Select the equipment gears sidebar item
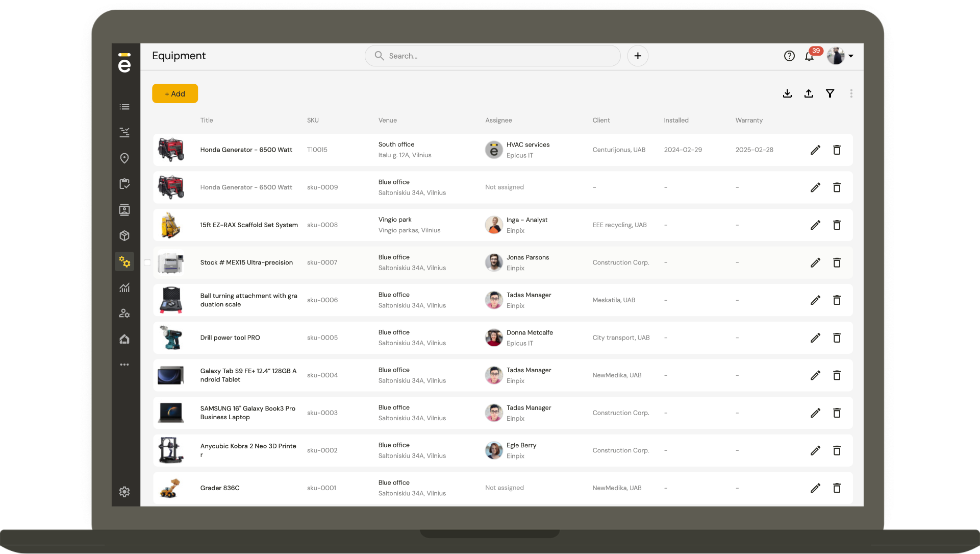This screenshot has width=980, height=554. [124, 262]
